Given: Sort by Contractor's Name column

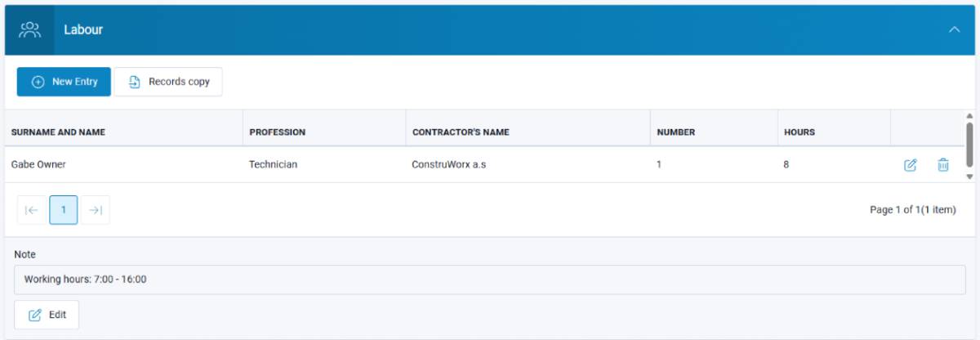Looking at the screenshot, I should (461, 132).
